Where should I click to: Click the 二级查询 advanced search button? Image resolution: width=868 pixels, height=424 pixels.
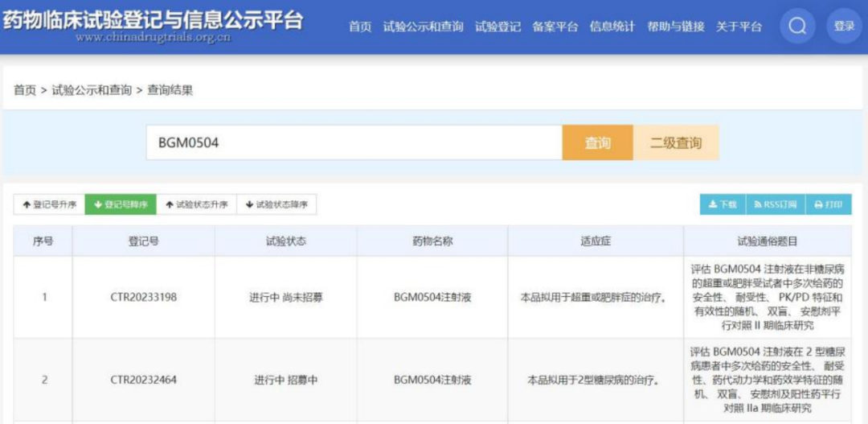click(675, 143)
